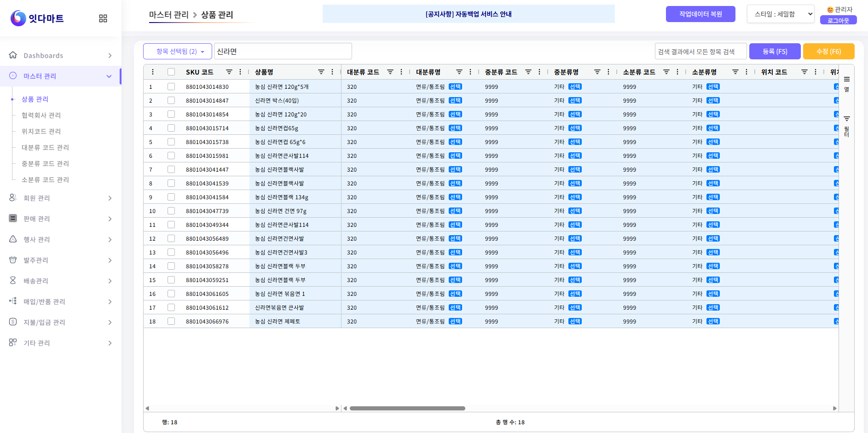868x433 pixels.
Task: Open the 스타일 : 세밀함 style dropdown
Action: pyautogui.click(x=781, y=14)
